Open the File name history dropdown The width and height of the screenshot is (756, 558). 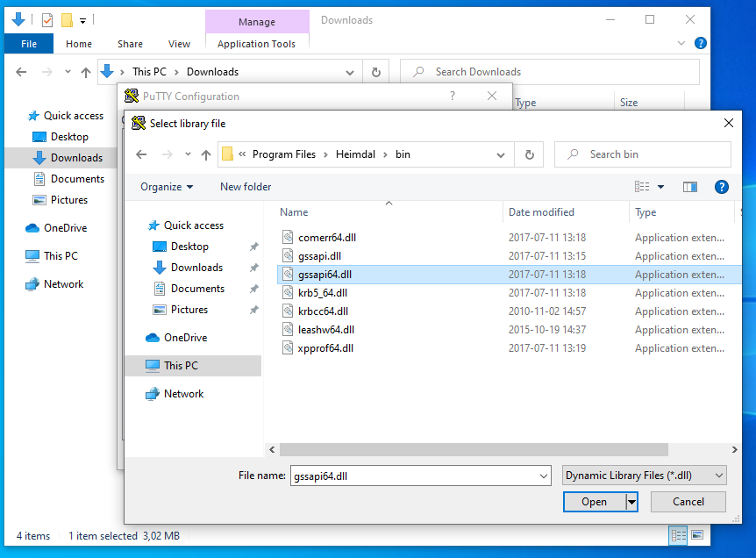pos(542,476)
